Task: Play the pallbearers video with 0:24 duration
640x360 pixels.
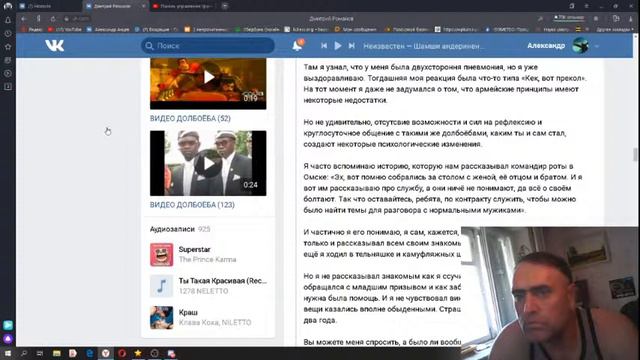Action: pos(208,163)
